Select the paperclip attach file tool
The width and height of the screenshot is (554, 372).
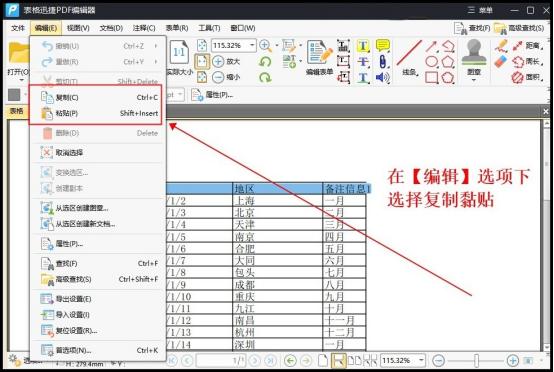click(x=383, y=62)
